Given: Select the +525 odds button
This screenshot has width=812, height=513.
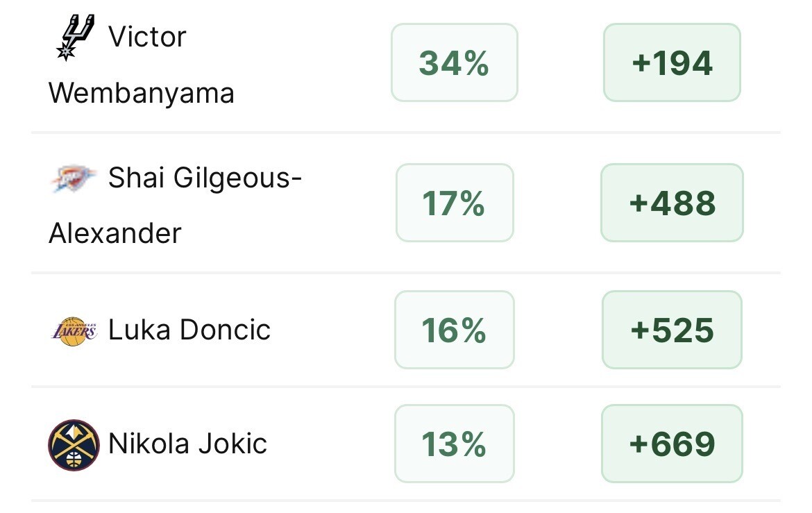Looking at the screenshot, I should pyautogui.click(x=672, y=330).
